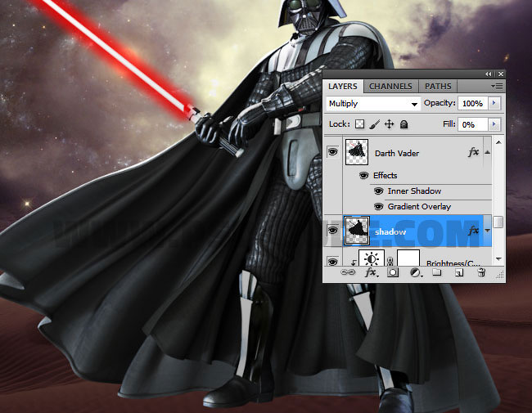The height and width of the screenshot is (413, 532).
Task: Click the fx icon on shadow layer
Action: [x=473, y=231]
